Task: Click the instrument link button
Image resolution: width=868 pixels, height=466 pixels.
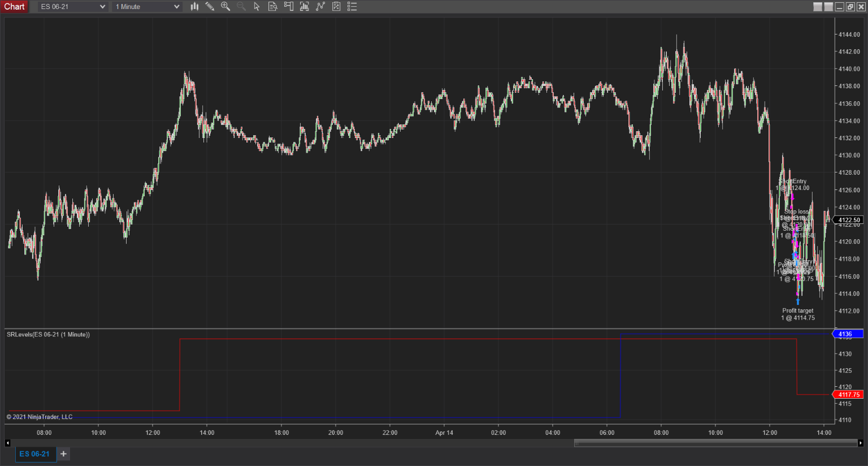Action: click(818, 7)
